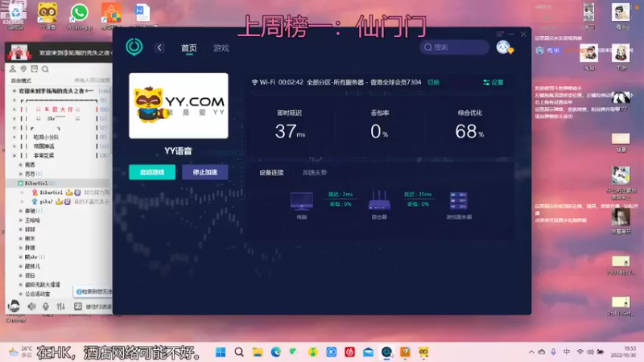Open the panda user avatar profile
644x362 pixels.
coord(503,47)
